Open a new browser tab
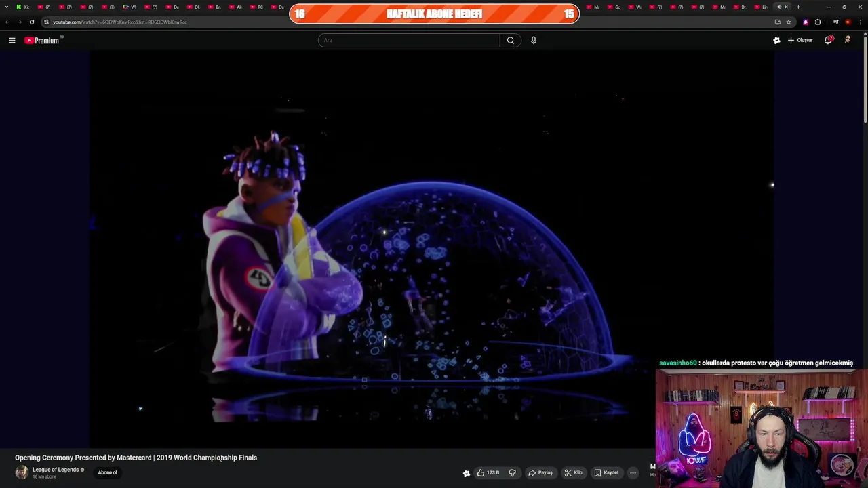Screen dimensions: 868x488 pyautogui.click(x=798, y=7)
